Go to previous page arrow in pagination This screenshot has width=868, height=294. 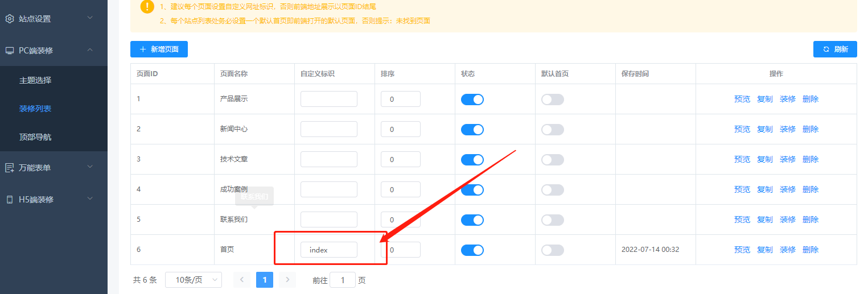coord(242,279)
